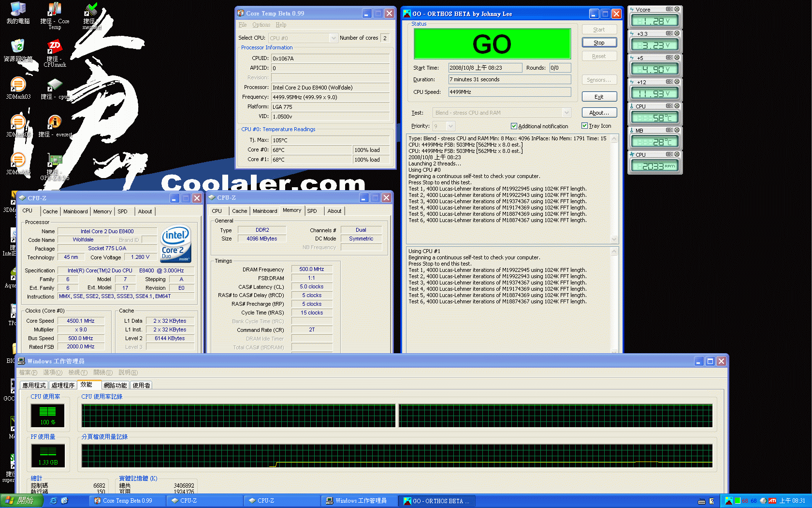Click the Exit button in ORTHOS

point(599,97)
